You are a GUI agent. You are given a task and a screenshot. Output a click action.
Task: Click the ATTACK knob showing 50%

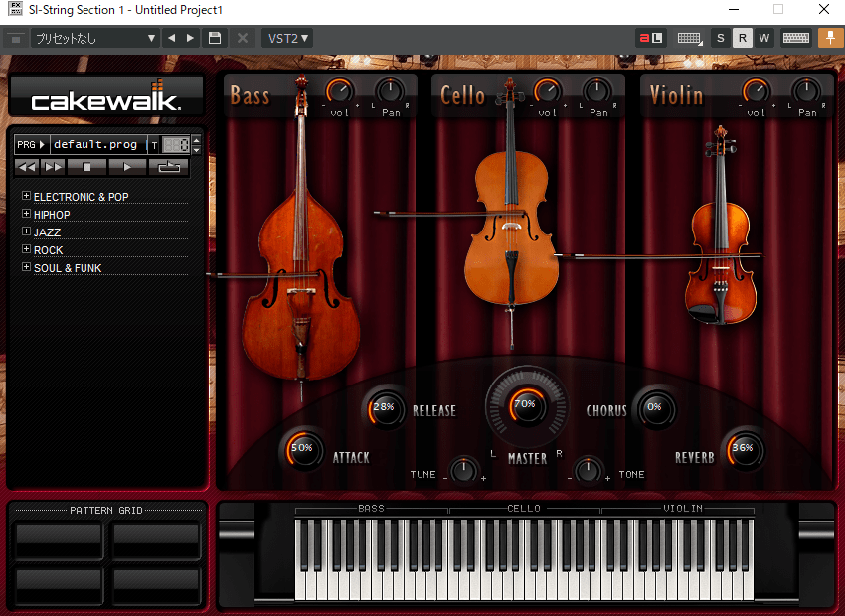click(303, 449)
